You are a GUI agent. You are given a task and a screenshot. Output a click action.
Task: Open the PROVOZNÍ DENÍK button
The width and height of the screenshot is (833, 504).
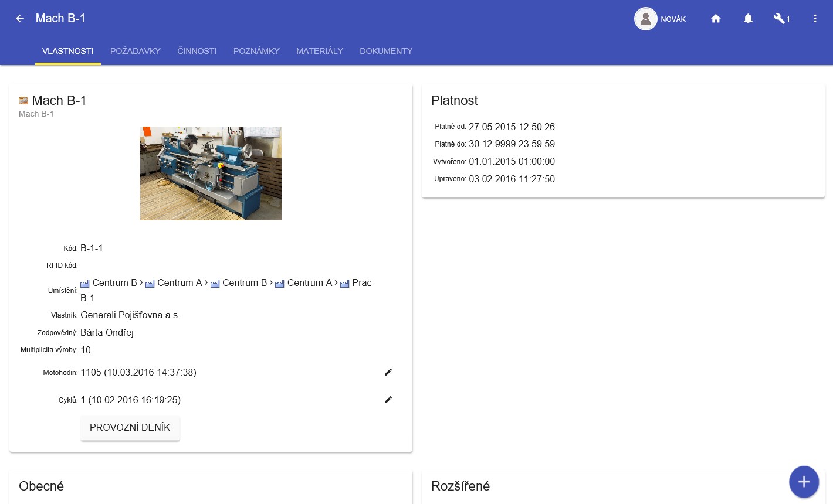pyautogui.click(x=130, y=428)
